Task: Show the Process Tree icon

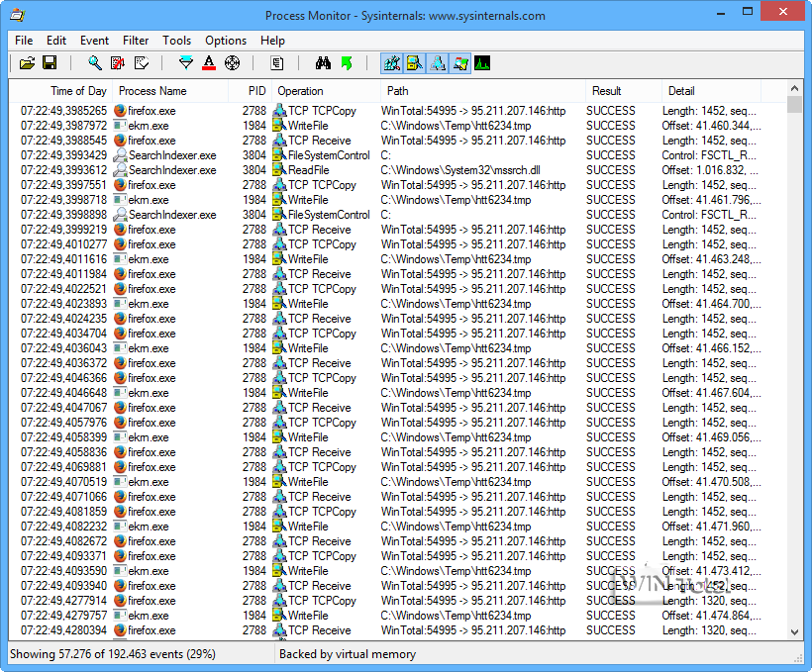Action: click(x=277, y=63)
